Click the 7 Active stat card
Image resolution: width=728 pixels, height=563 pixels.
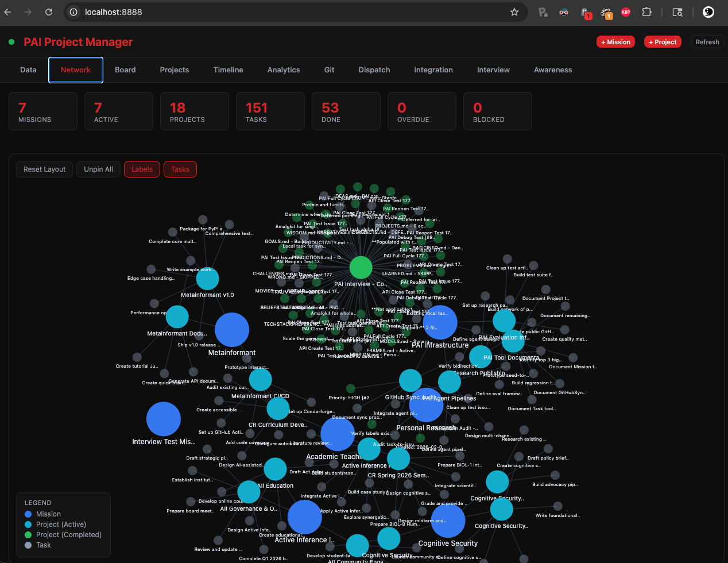(x=119, y=111)
